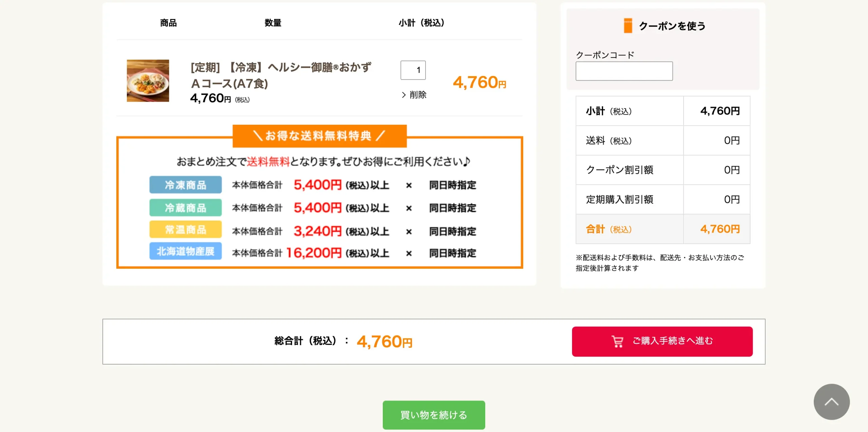868x432 pixels.
Task: Focus the クーポンコード input field
Action: 624,71
